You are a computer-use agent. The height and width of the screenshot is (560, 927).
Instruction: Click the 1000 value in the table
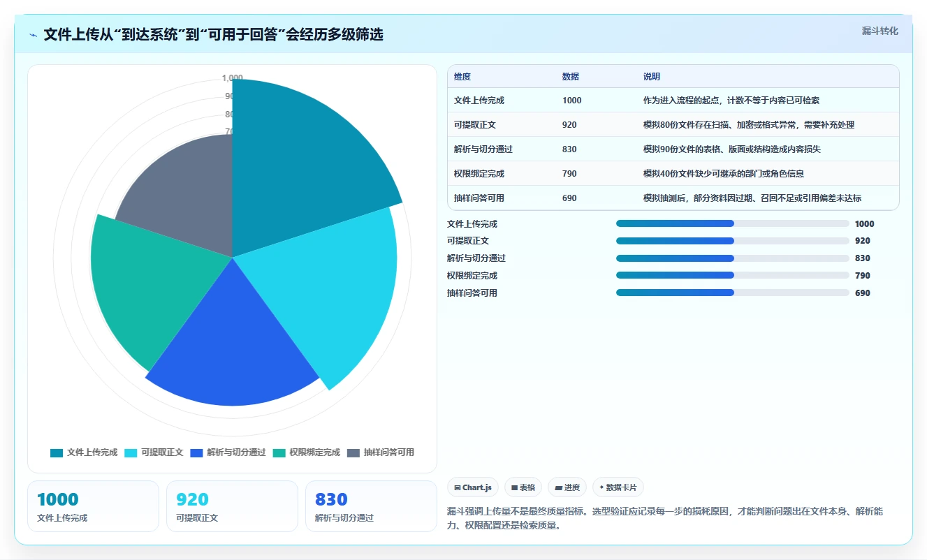(571, 101)
